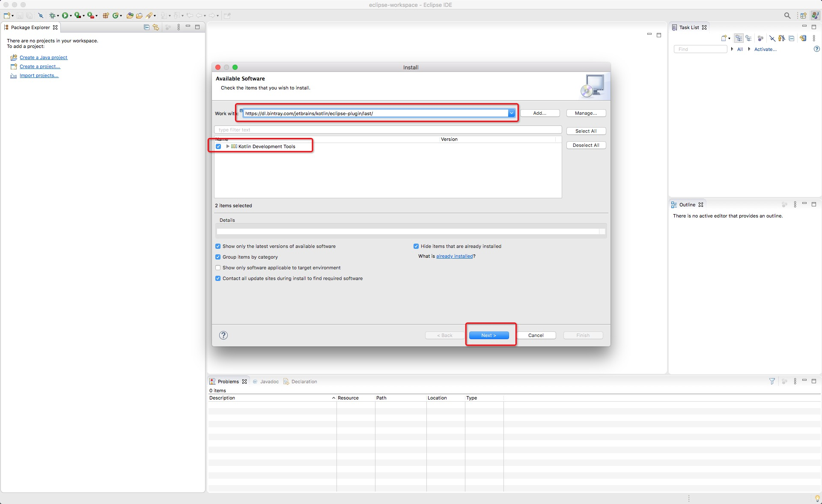Click the type filter text field
The image size is (822, 504).
[x=388, y=130]
